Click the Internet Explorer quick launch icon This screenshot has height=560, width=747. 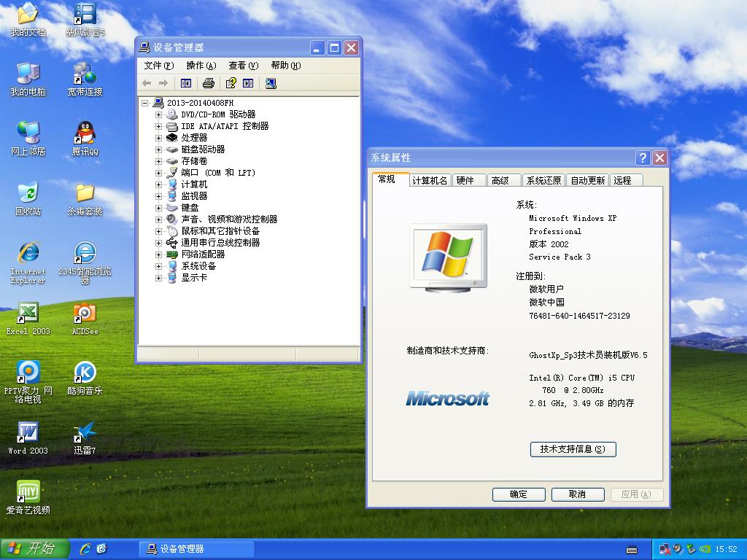point(86,548)
